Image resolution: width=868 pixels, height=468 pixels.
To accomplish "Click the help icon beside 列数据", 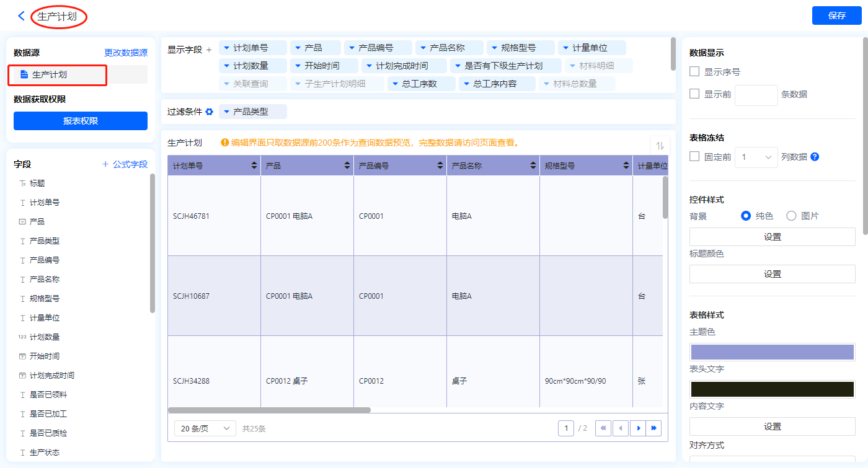I will click(815, 157).
